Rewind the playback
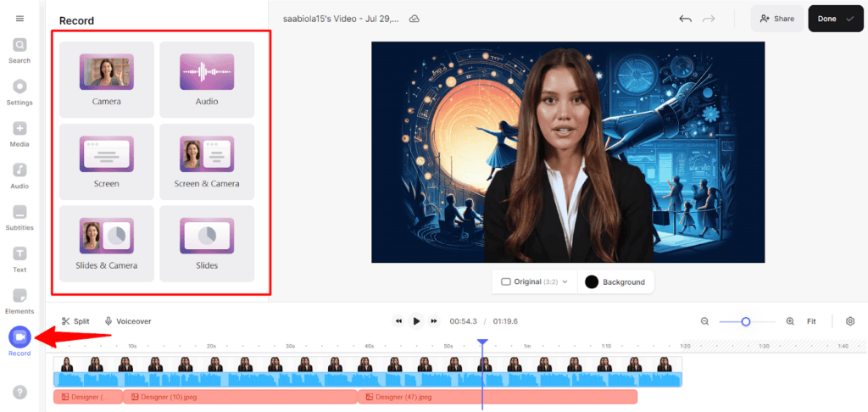 click(x=398, y=321)
